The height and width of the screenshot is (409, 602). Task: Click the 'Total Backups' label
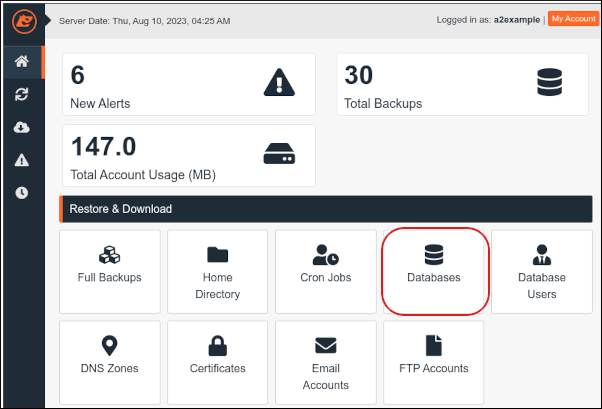[x=383, y=103]
